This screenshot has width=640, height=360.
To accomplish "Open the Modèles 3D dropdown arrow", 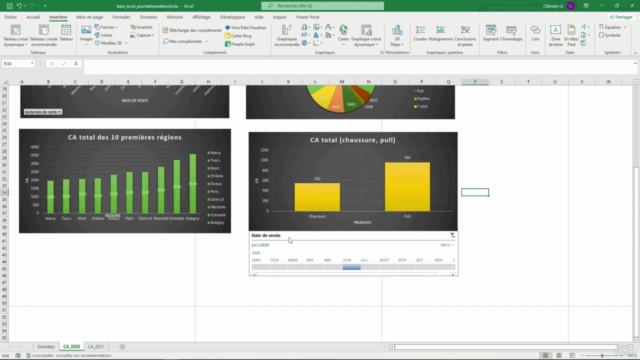I will coord(126,43).
